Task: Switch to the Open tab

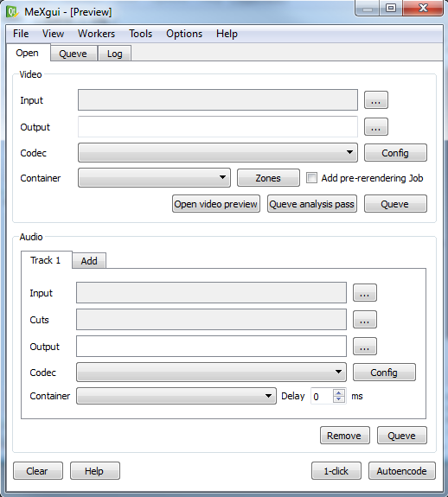Action: coord(28,53)
